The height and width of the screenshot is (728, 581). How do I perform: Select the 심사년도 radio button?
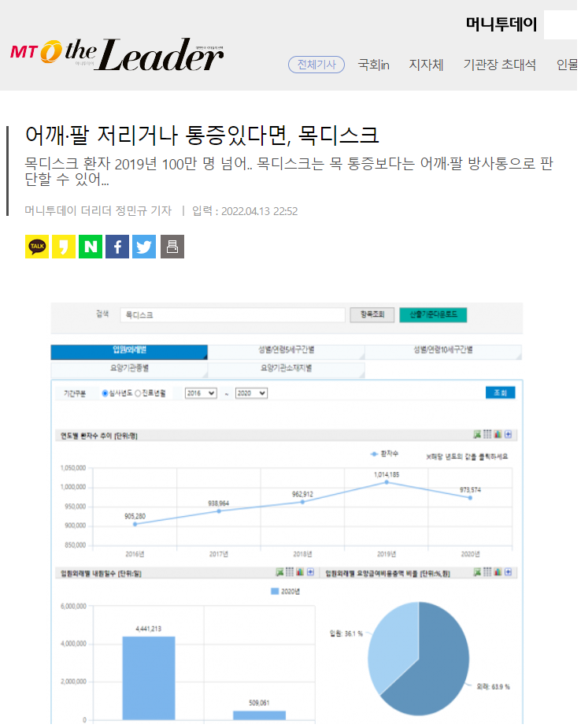tap(105, 394)
